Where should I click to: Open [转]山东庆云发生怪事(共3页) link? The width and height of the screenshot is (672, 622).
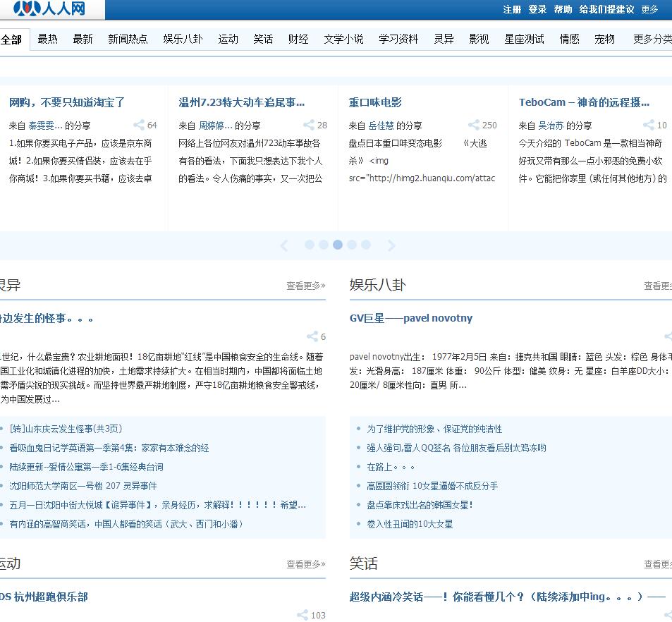pyautogui.click(x=66, y=429)
